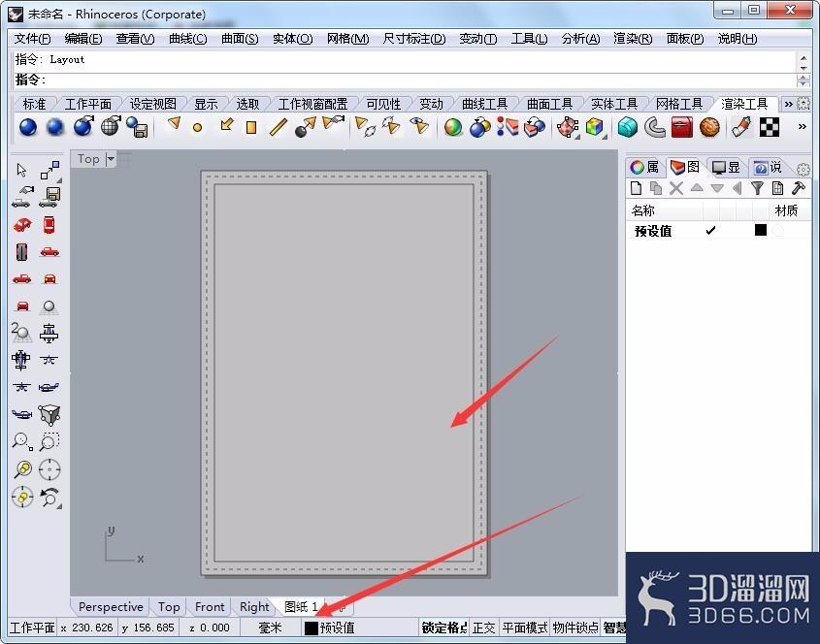The image size is (820, 644).
Task: Click the toolbar options gear after 渲染工具 tab
Action: pyautogui.click(x=804, y=104)
